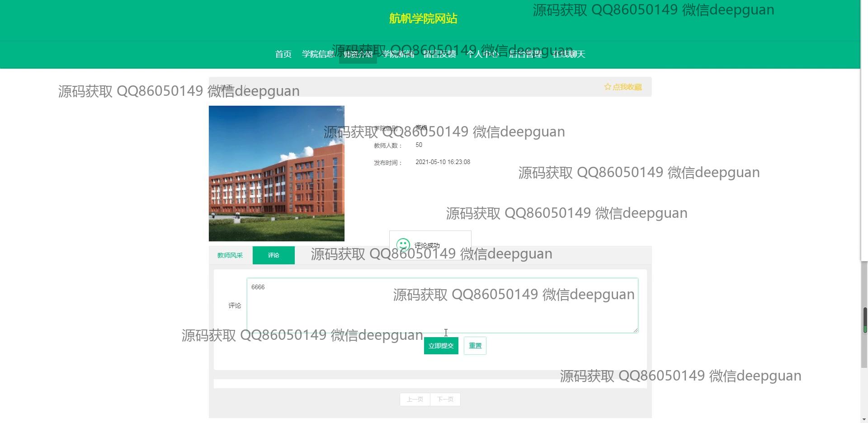This screenshot has width=868, height=423.
Task: Open 学院新闻 from the top menu
Action: (x=398, y=54)
